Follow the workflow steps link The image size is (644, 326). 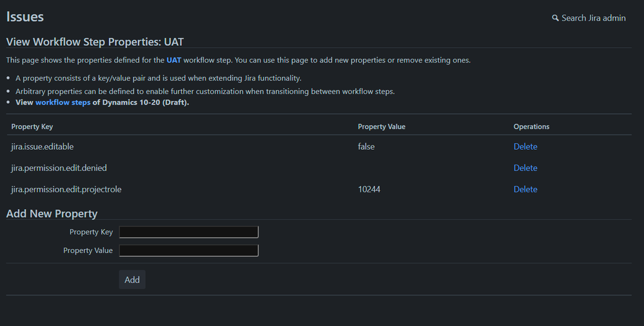(x=63, y=103)
